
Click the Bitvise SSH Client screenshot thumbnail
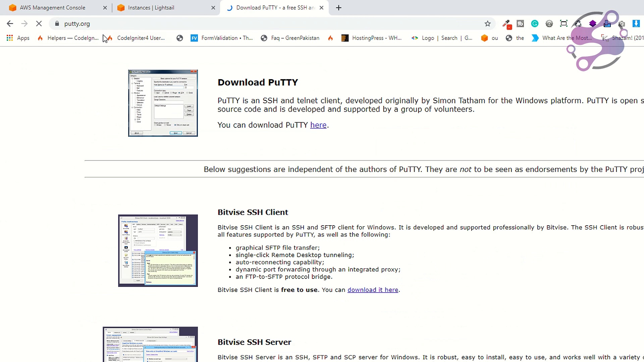tap(158, 250)
